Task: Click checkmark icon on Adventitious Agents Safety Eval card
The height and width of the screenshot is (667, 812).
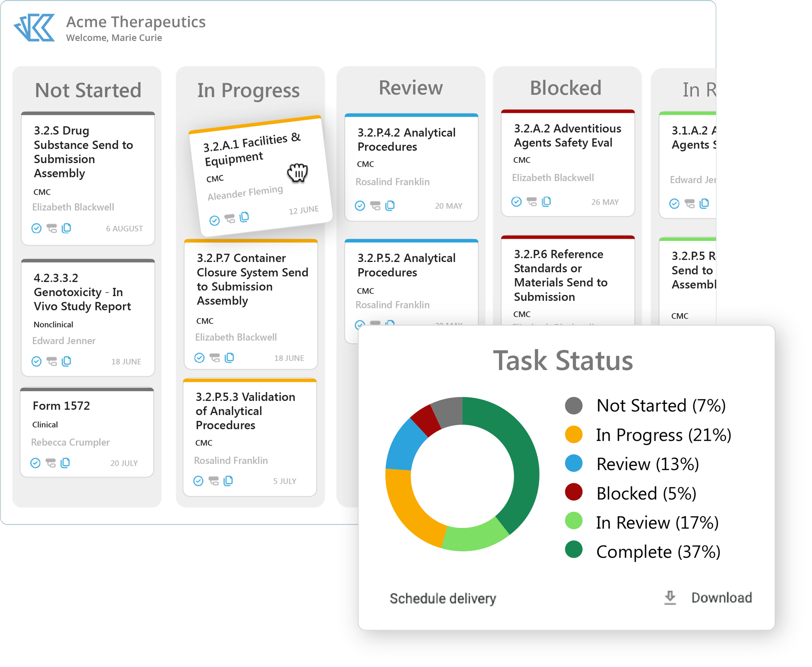Action: click(x=516, y=202)
